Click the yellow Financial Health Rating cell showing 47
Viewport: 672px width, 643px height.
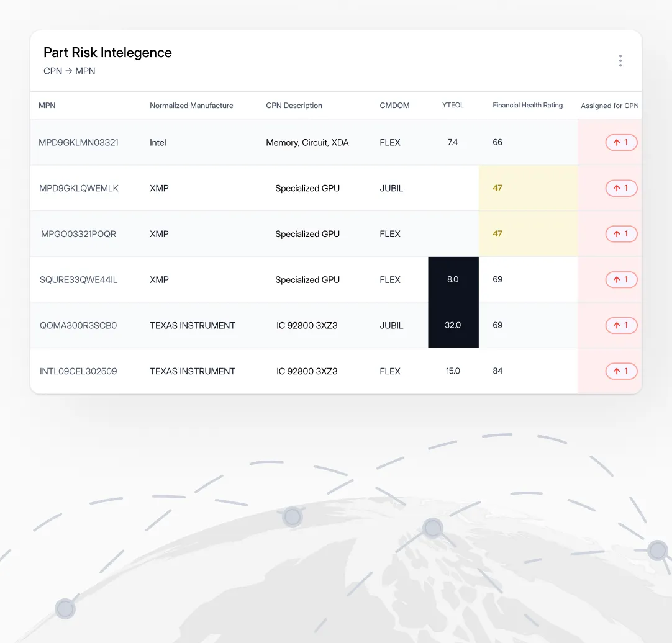497,188
